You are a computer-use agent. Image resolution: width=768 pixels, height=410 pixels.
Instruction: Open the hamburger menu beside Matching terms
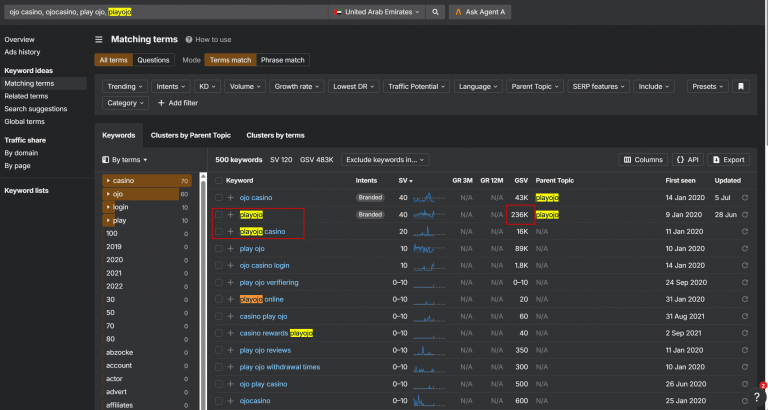[99, 40]
